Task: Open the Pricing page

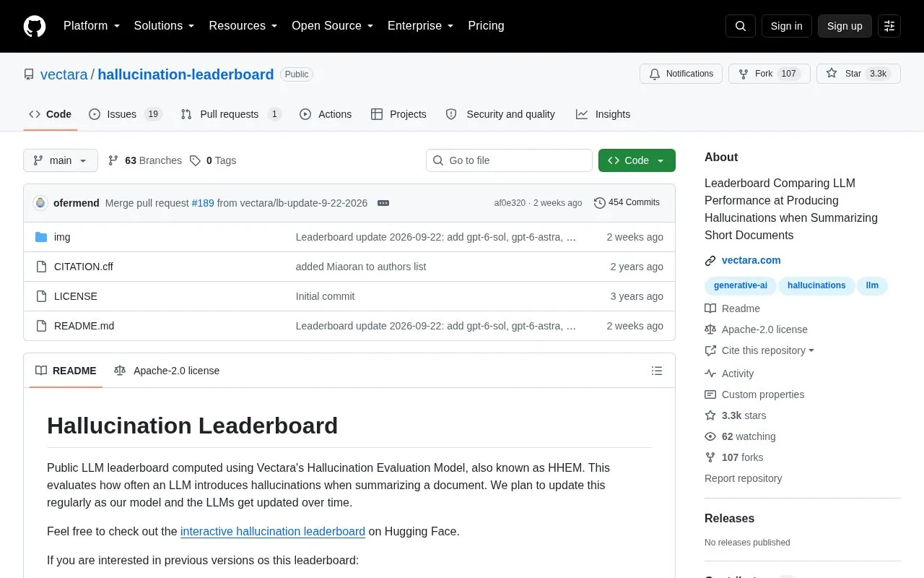Action: pyautogui.click(x=486, y=26)
